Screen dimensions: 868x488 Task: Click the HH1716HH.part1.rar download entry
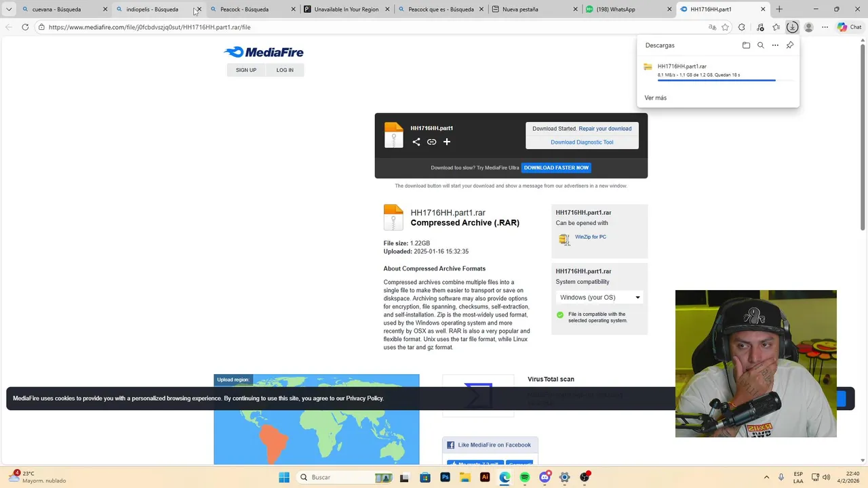click(718, 70)
